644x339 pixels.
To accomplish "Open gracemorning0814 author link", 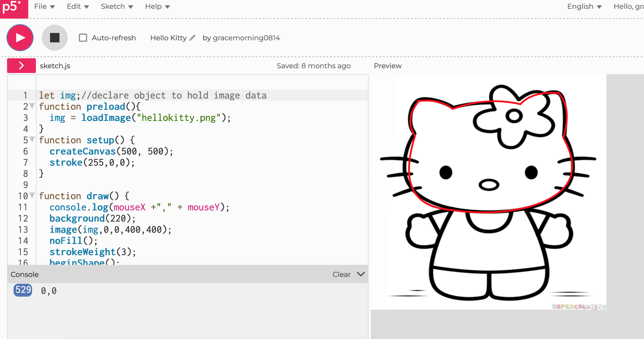I will pyautogui.click(x=246, y=38).
